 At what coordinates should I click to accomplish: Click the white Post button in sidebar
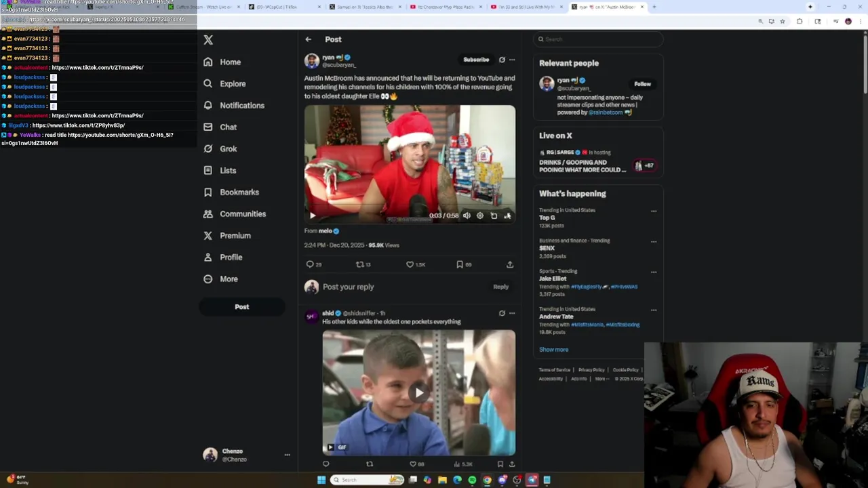point(242,307)
